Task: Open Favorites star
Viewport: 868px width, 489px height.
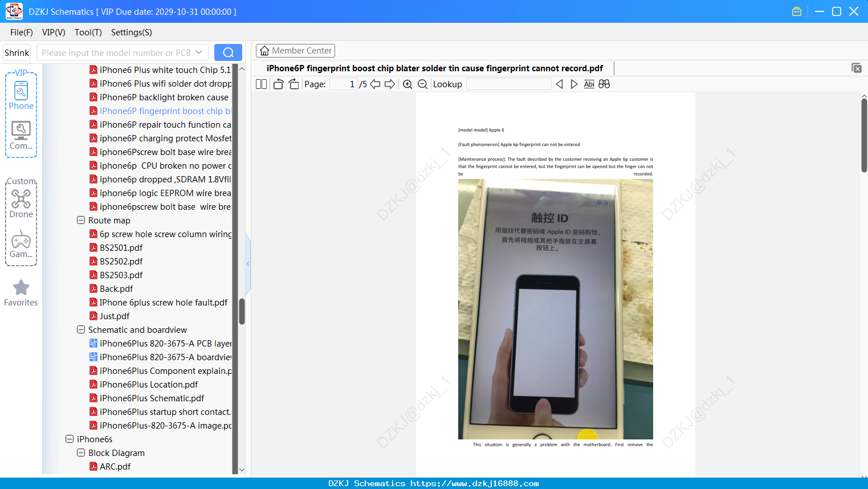Action: 21,293
